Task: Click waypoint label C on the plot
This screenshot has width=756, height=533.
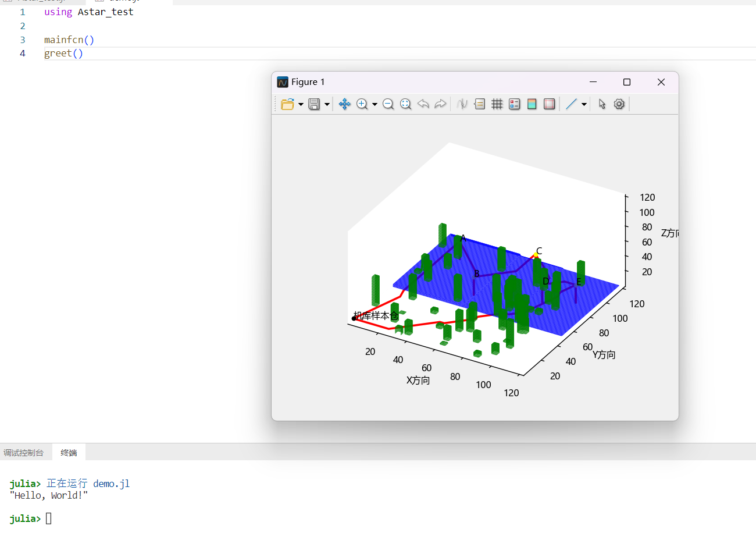Action: tap(539, 251)
